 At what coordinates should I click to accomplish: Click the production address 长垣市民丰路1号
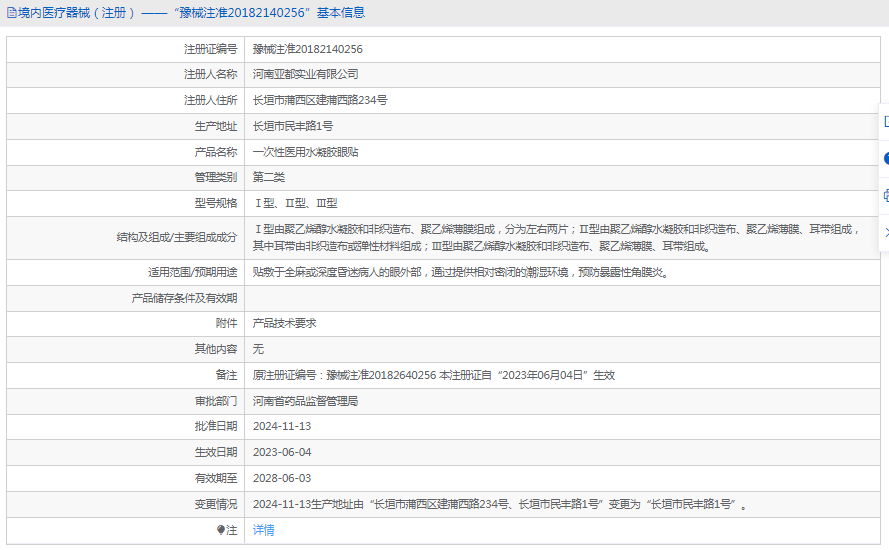[293, 126]
